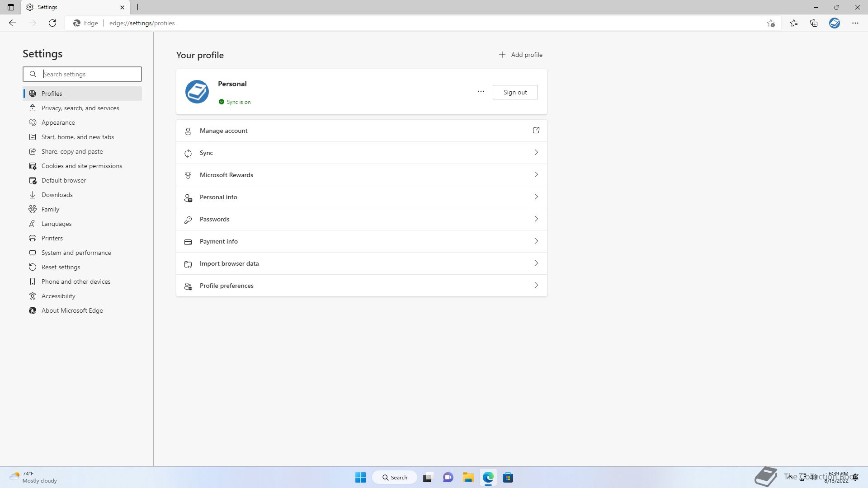868x488 pixels.
Task: Open Cookies and site permissions
Action: [82, 166]
